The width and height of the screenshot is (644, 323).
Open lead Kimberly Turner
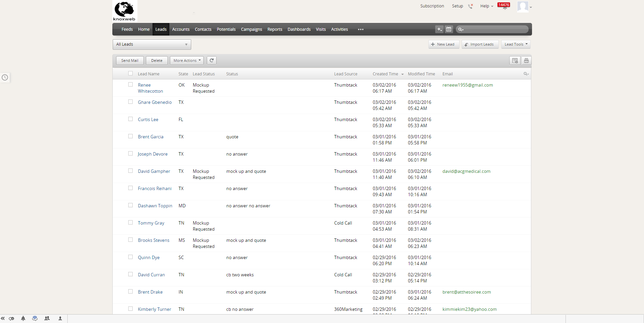pos(154,309)
